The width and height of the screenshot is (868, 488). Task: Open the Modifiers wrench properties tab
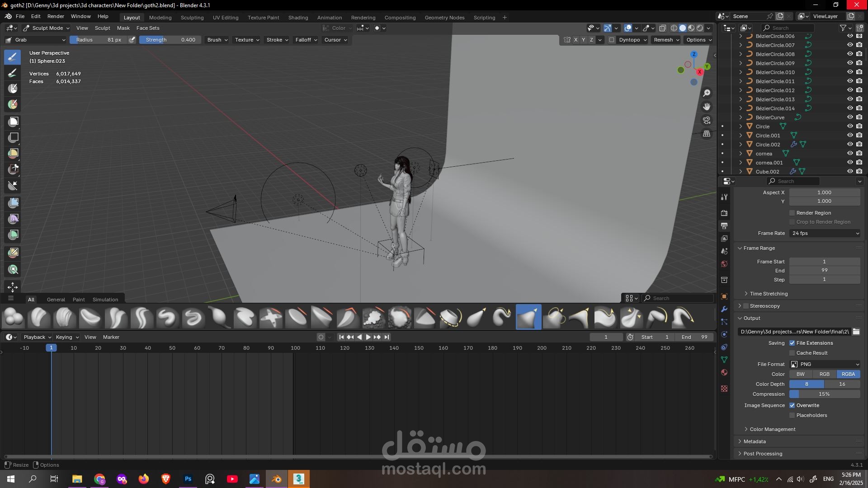tap(724, 309)
